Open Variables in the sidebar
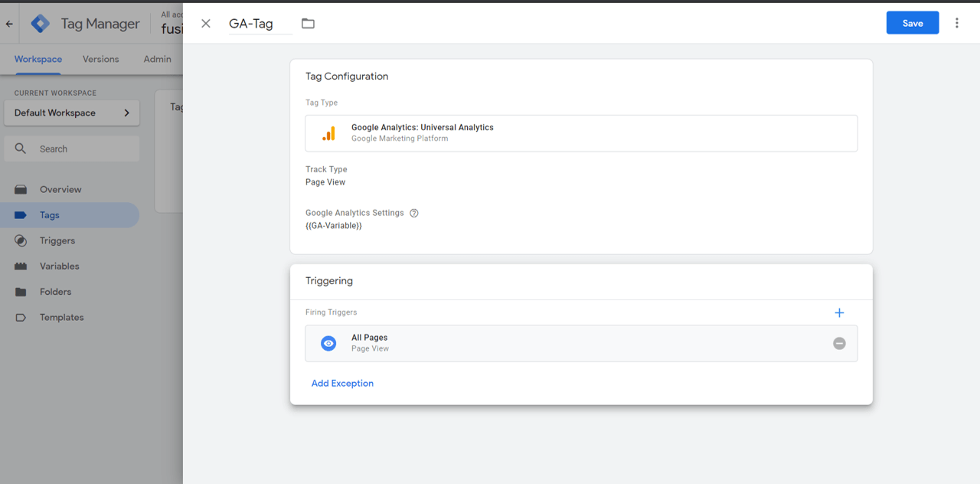The image size is (980, 484). coord(70,266)
